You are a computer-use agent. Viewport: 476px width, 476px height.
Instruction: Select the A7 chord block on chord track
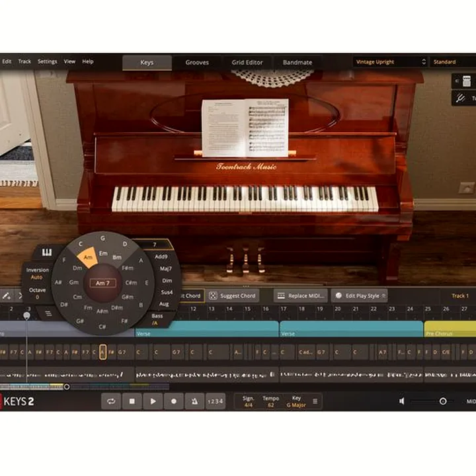382,352
